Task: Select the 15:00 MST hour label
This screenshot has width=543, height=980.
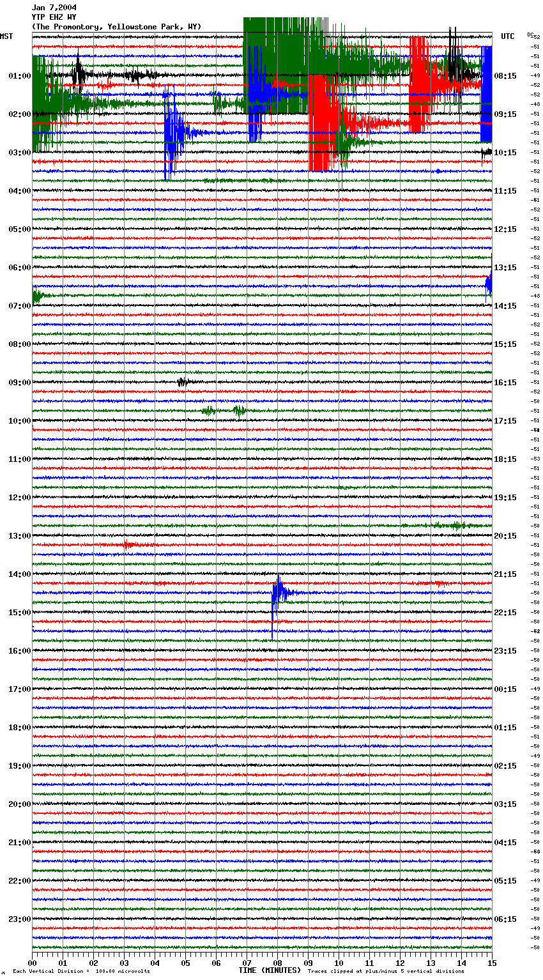Action: pyautogui.click(x=20, y=613)
